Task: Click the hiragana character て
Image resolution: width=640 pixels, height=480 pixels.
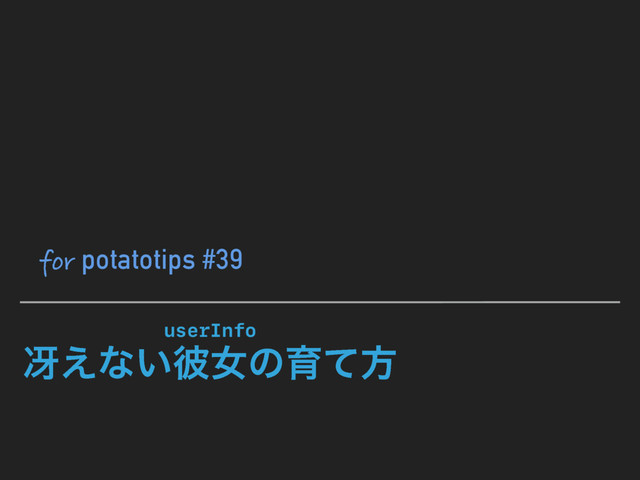Action: click(341, 363)
